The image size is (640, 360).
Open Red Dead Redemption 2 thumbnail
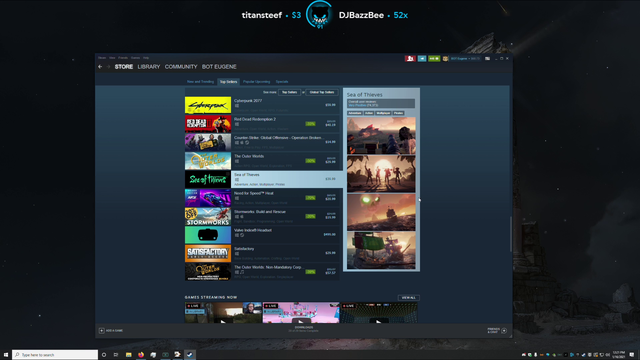[x=208, y=124]
